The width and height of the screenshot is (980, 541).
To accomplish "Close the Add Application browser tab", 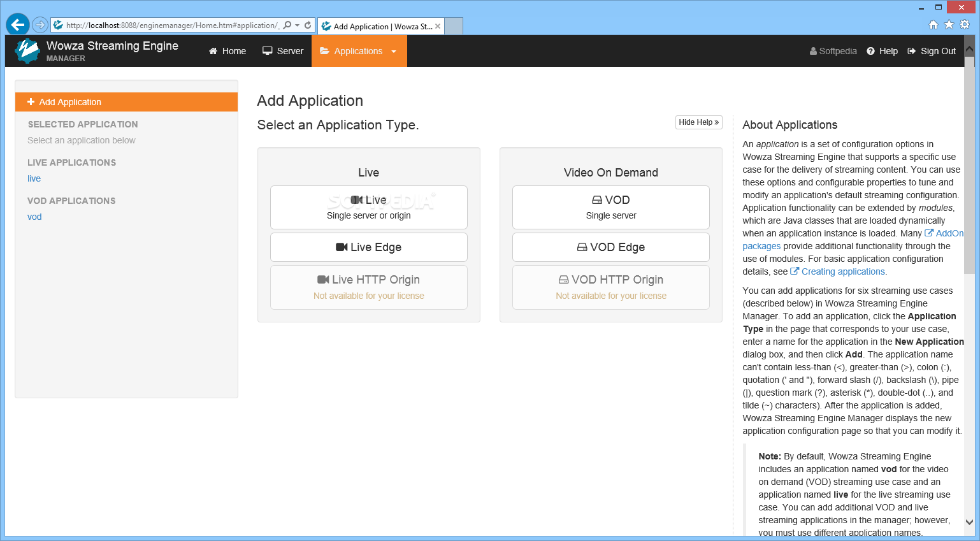I will tap(438, 26).
